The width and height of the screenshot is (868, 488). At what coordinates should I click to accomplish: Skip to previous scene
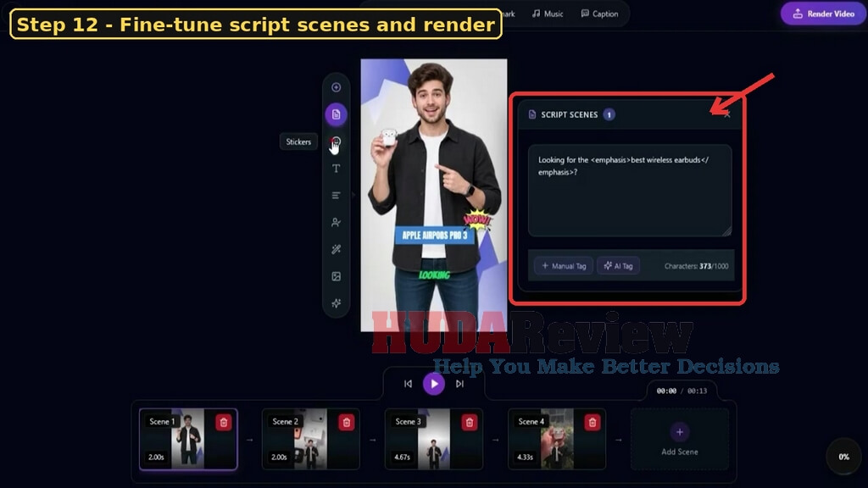tap(408, 384)
